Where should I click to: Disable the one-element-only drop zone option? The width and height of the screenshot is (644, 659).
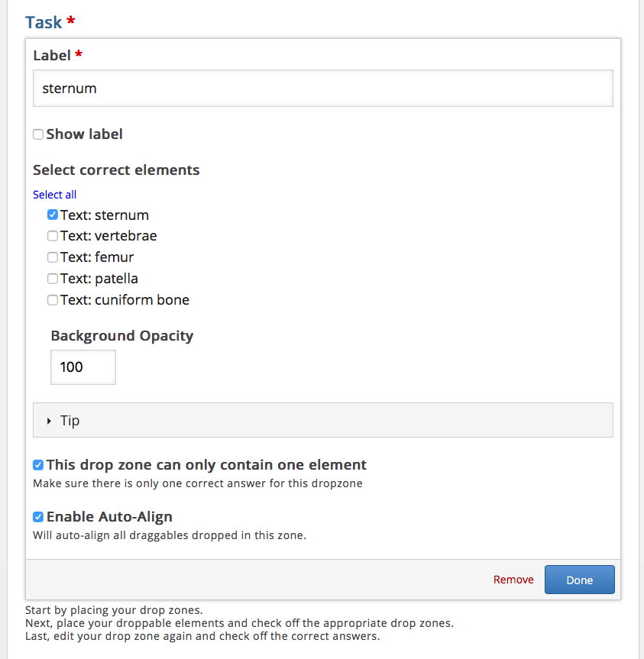pos(38,465)
